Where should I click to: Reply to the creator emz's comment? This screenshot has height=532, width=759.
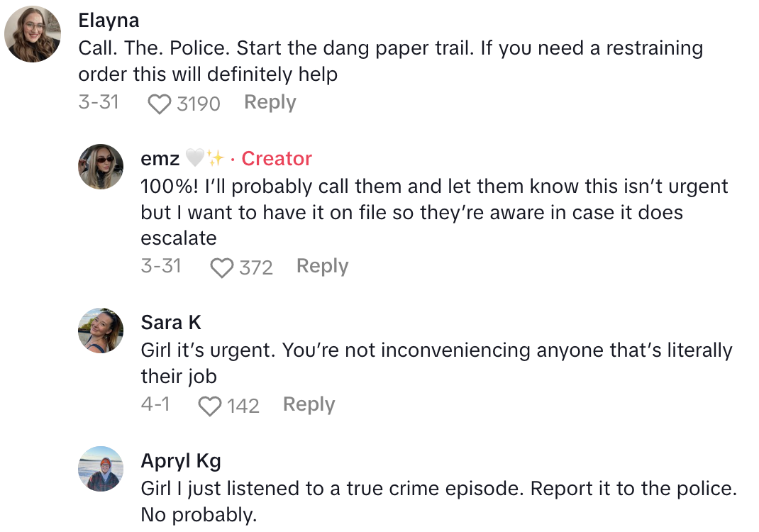322,266
